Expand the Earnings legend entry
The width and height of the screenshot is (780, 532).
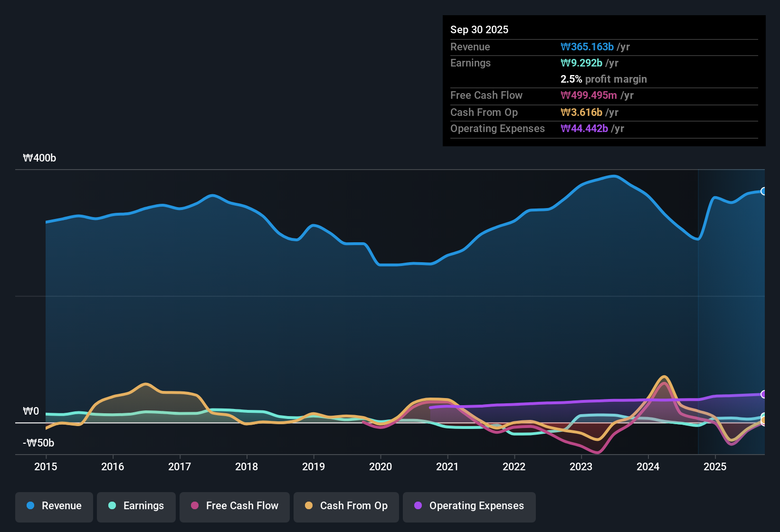[136, 506]
